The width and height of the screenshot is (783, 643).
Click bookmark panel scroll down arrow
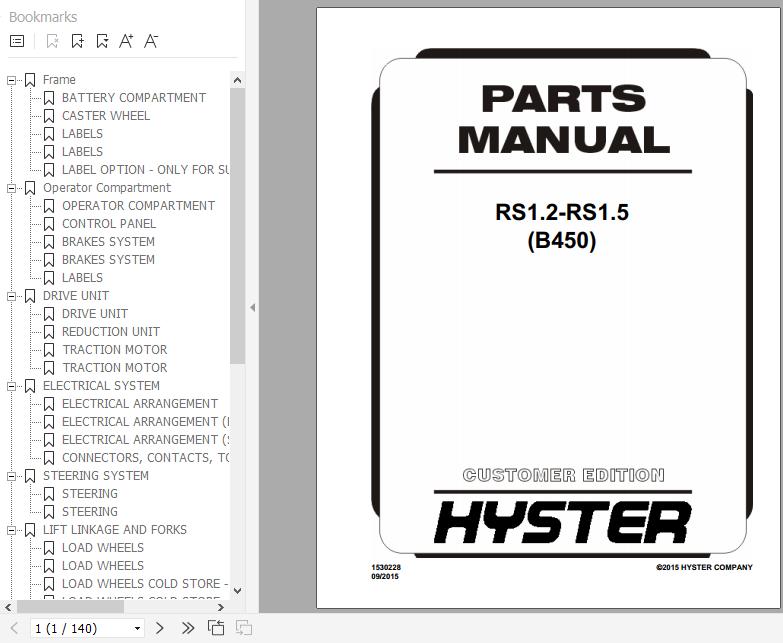[x=238, y=591]
